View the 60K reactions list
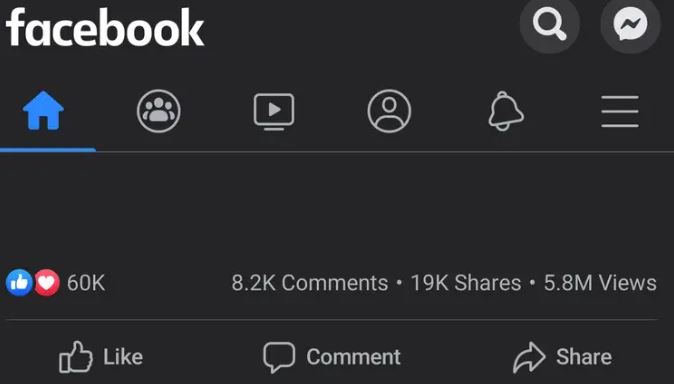 tap(86, 283)
